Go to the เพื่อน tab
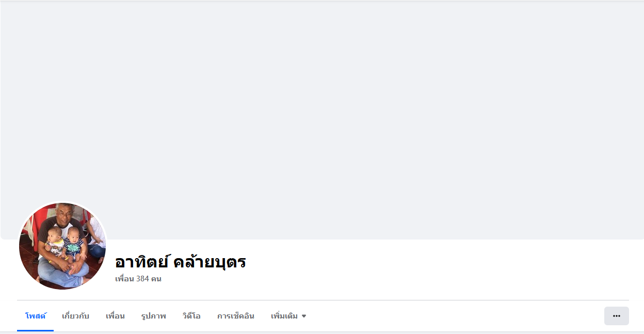This screenshot has width=644, height=334. 115,316
